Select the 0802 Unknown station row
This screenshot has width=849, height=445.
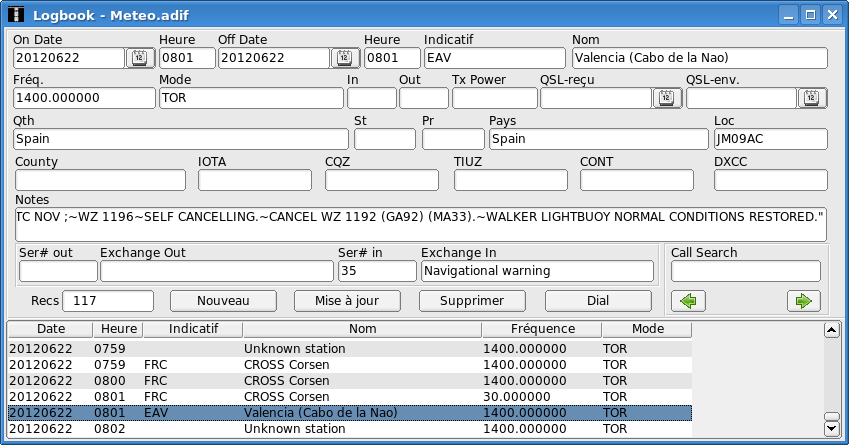point(350,429)
